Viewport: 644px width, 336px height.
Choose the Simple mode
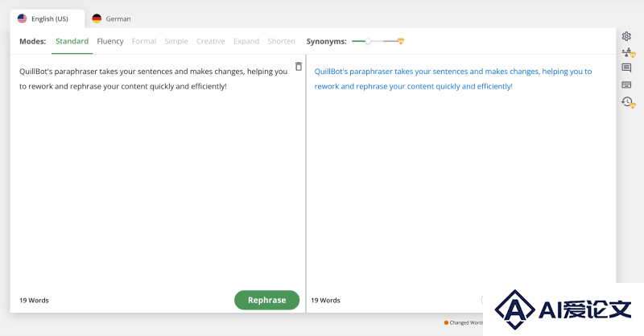point(176,41)
